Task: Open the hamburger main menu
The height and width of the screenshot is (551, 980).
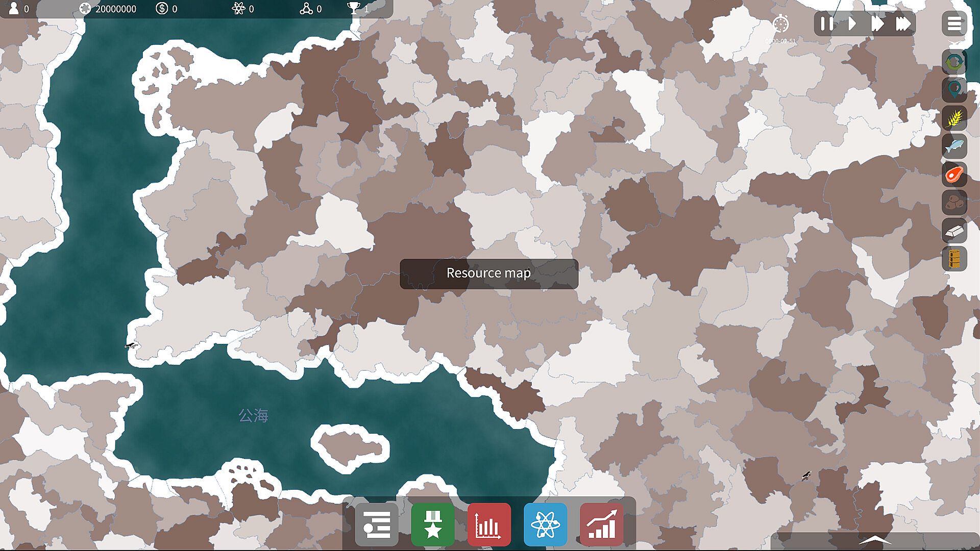Action: point(954,24)
